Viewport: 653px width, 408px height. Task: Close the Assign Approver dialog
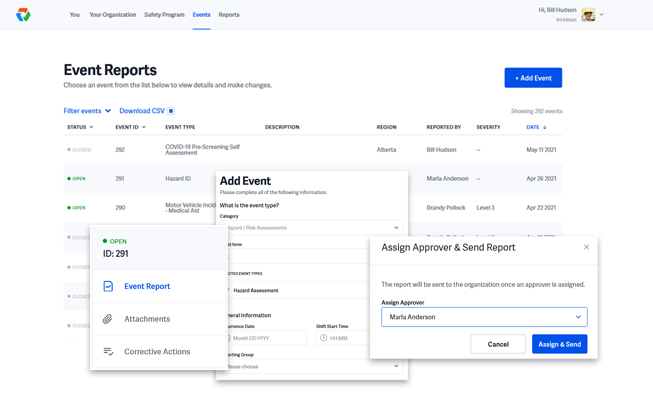586,247
